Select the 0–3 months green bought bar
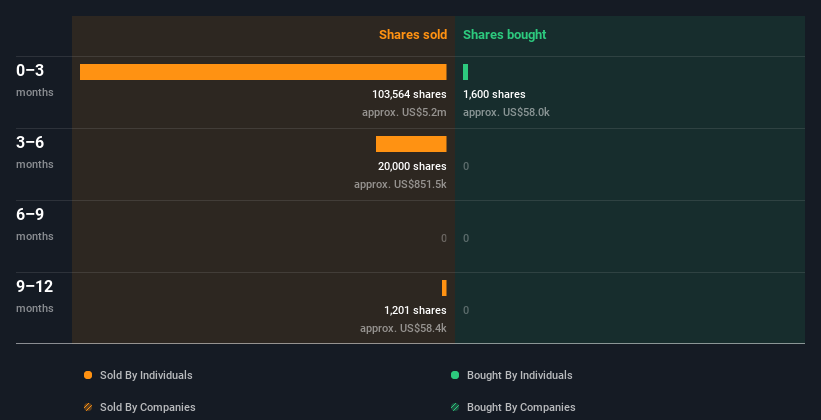Viewport: 821px width, 420px height. coord(465,72)
